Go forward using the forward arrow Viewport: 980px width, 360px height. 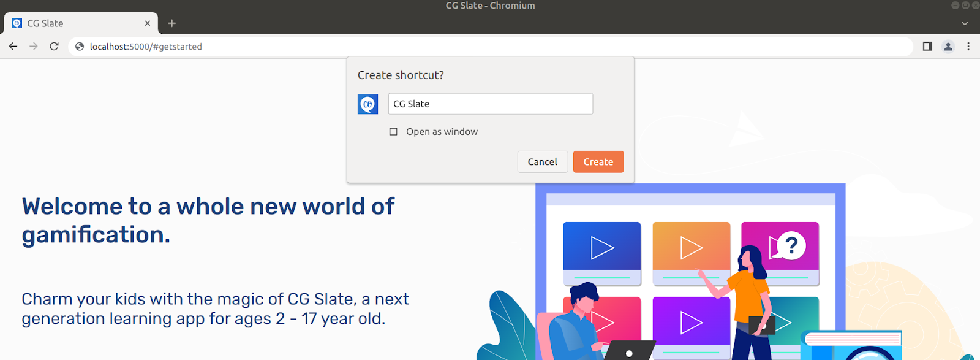[34, 47]
